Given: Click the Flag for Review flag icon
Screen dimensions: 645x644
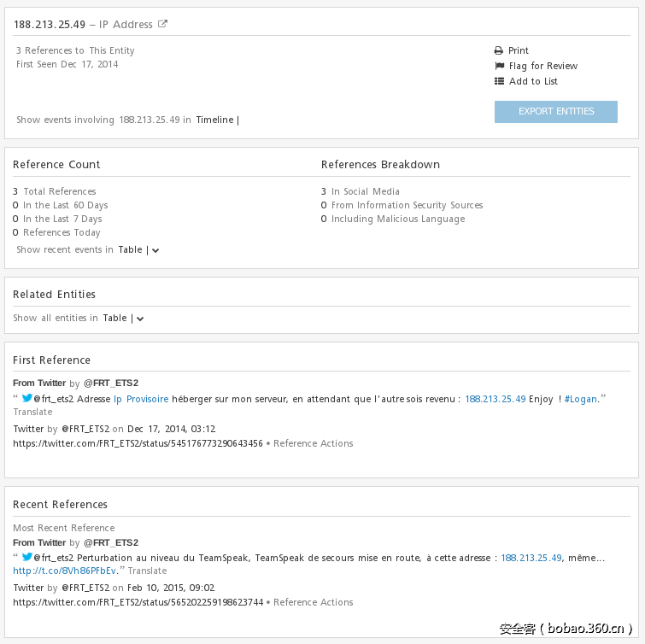Looking at the screenshot, I should pyautogui.click(x=499, y=66).
